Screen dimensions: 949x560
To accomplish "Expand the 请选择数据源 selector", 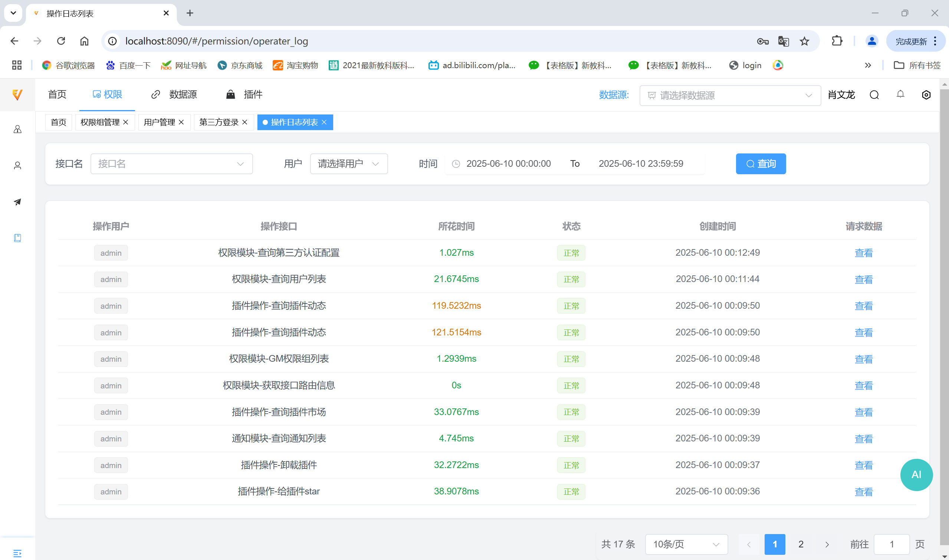I will pos(730,96).
